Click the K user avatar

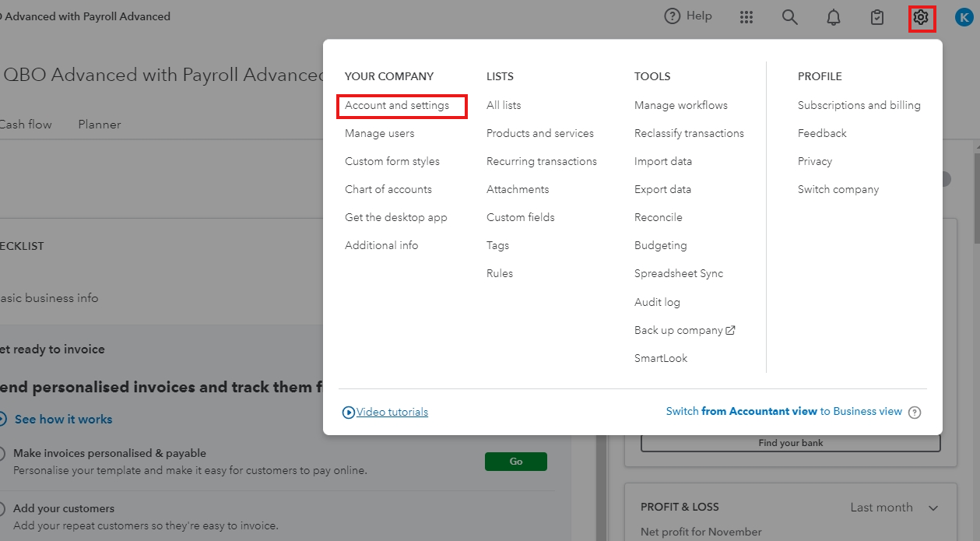[964, 16]
